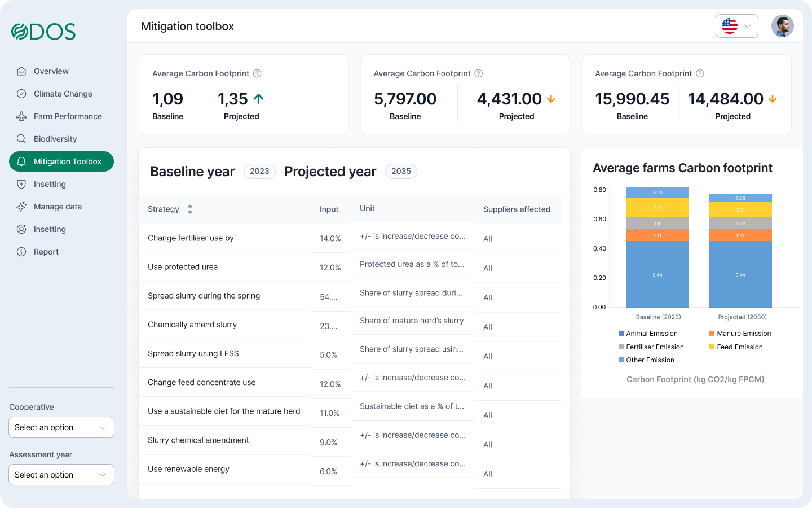This screenshot has height=508, width=812.
Task: Click the Farm Performance icon
Action: coord(21,116)
